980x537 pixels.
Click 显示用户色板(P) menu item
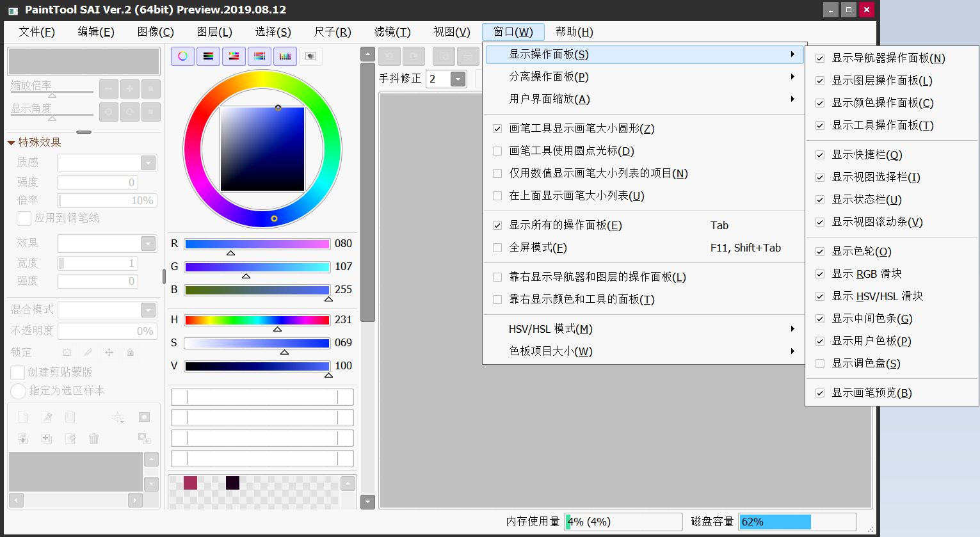(x=892, y=341)
